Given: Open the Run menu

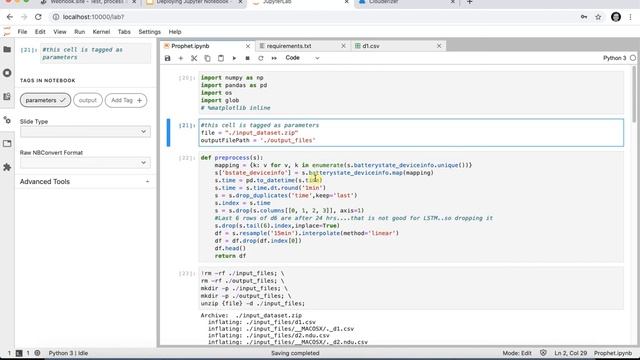Looking at the screenshot, I should pyautogui.click(x=80, y=32).
